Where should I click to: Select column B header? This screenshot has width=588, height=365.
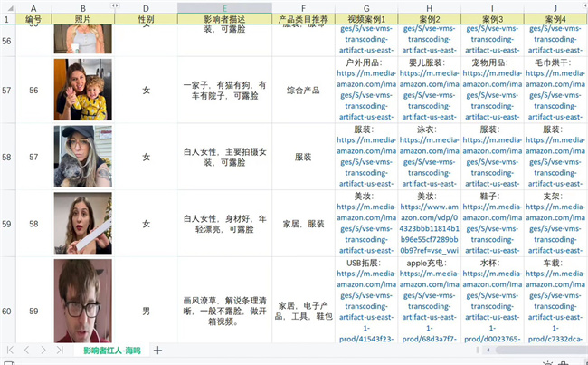tap(83, 8)
